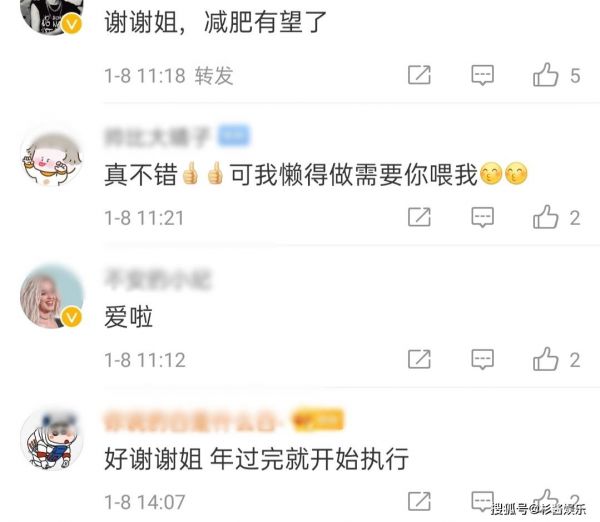Open the black-and-white avatar at top

point(52,15)
